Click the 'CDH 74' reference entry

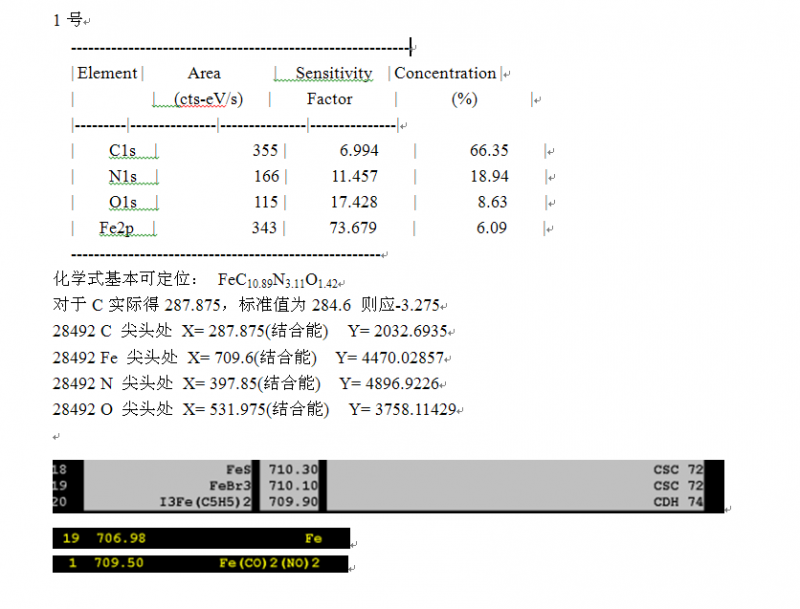[679, 502]
